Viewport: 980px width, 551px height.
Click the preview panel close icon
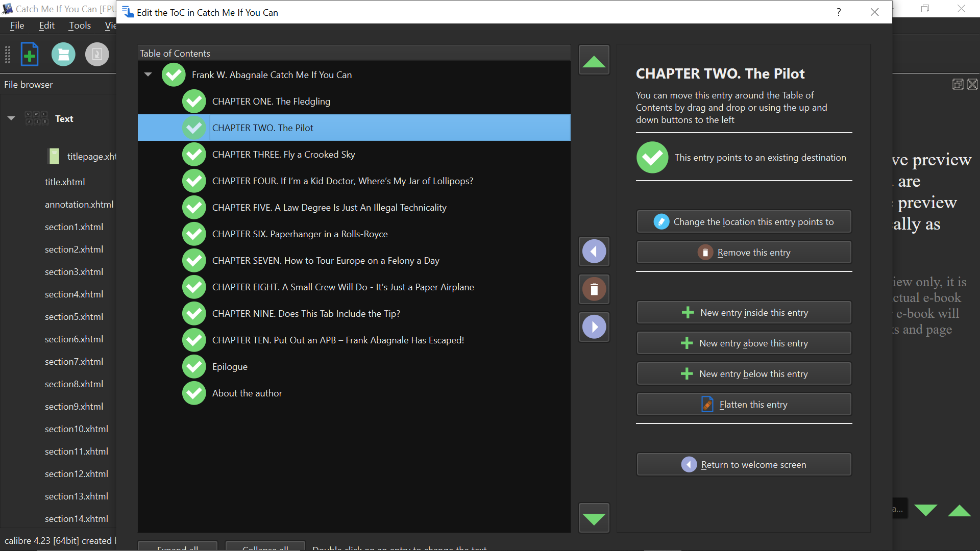[972, 84]
